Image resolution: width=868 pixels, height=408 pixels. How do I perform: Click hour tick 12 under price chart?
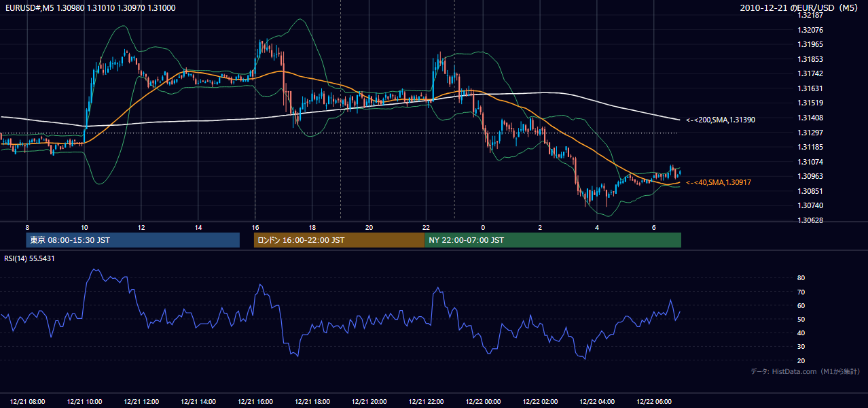(141, 227)
